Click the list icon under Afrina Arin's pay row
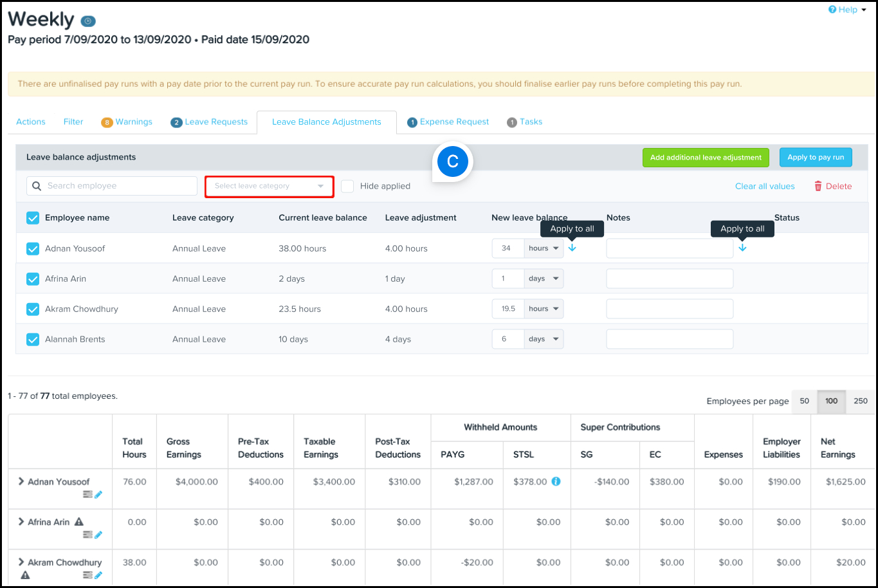878x588 pixels. click(87, 535)
